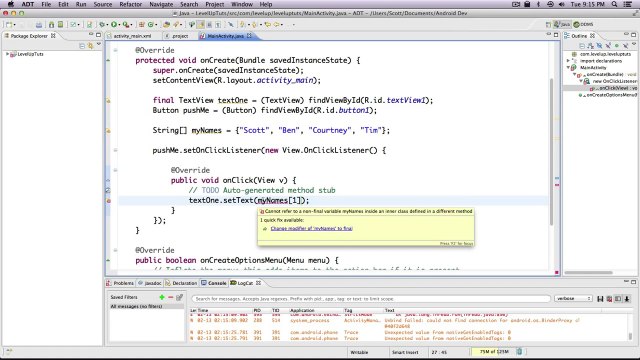Click the Next Annotation arrow icon
This screenshot has height=360, width=640.
[x=242, y=24]
